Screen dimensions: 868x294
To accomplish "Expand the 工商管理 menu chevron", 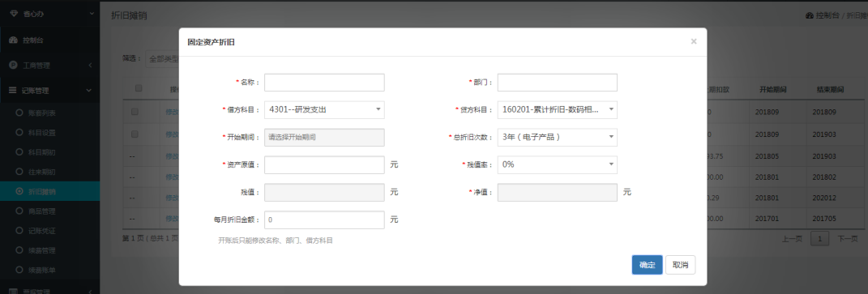I will (90, 66).
